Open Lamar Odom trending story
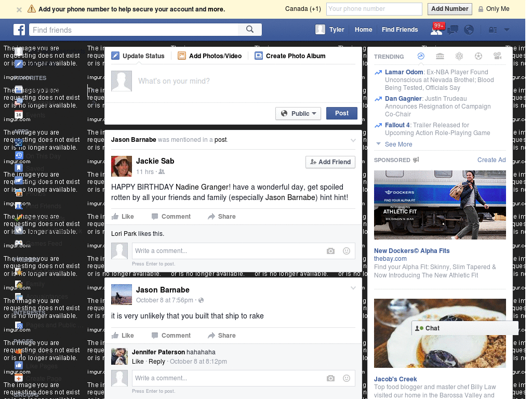The width and height of the screenshot is (532, 399). coord(404,72)
